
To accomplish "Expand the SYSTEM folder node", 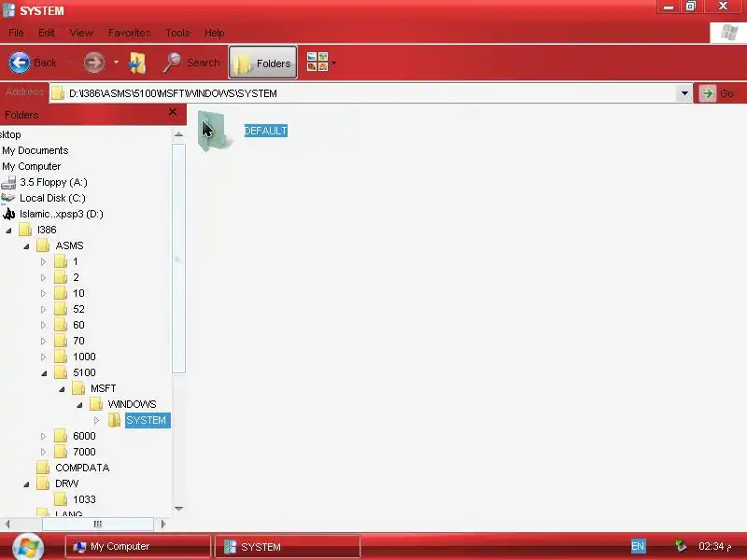I will pos(96,421).
